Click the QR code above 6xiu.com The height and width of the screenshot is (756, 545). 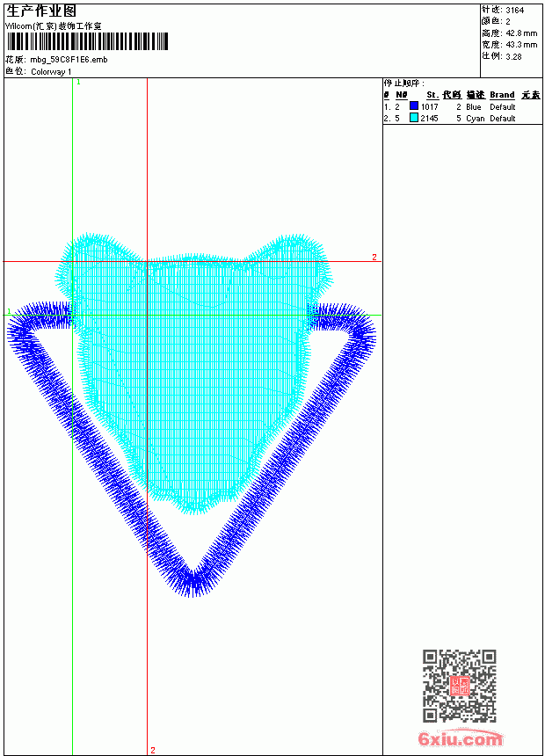[460, 686]
